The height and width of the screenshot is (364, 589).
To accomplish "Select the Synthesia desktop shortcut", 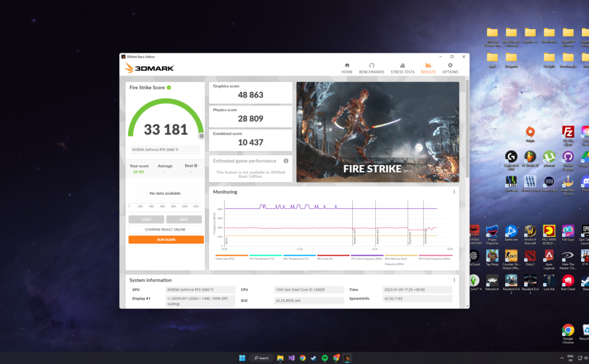I will 511,184.
